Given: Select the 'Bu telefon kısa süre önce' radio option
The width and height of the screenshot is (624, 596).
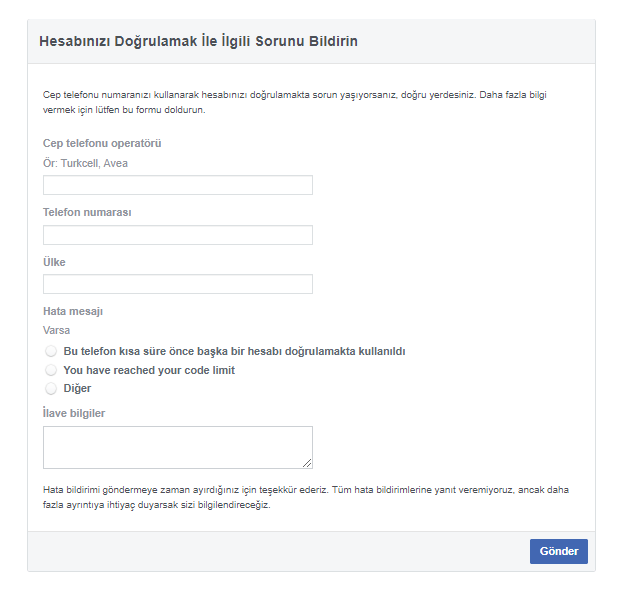Looking at the screenshot, I should 51,352.
